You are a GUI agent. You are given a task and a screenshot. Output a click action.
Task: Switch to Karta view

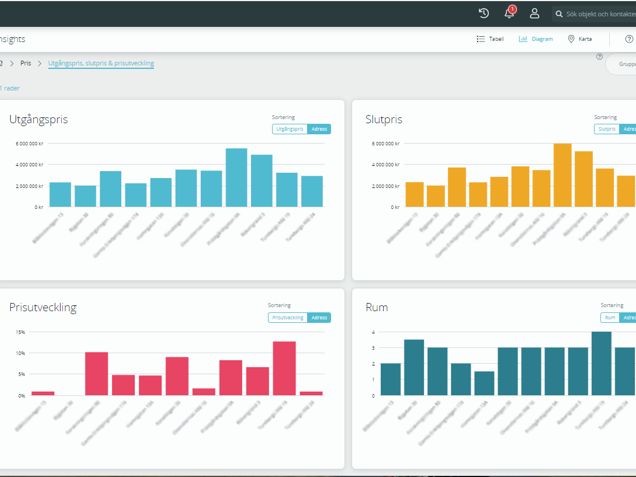[x=580, y=39]
